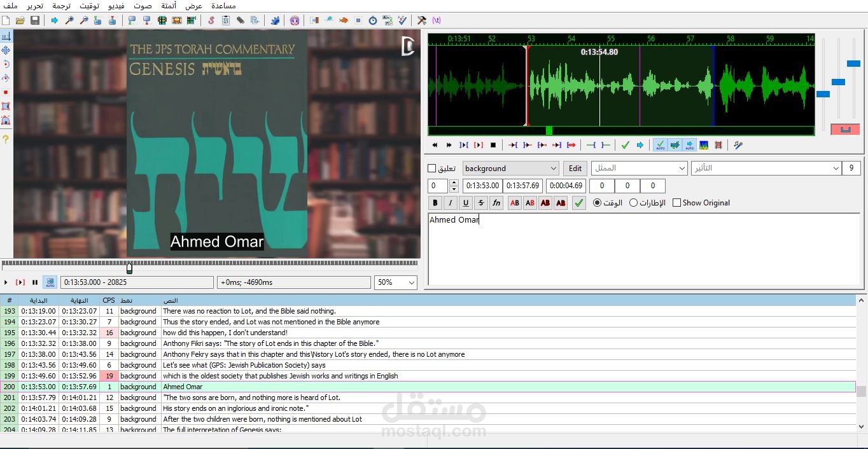Open the Automation manager icon
The width and height of the screenshot is (868, 449).
[x=275, y=20]
